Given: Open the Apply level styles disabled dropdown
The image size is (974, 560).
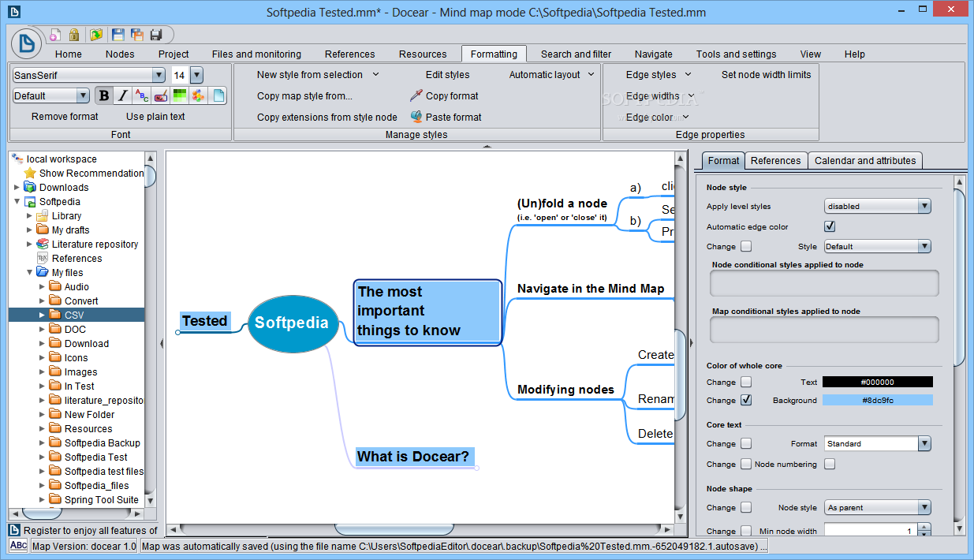Looking at the screenshot, I should click(878, 206).
